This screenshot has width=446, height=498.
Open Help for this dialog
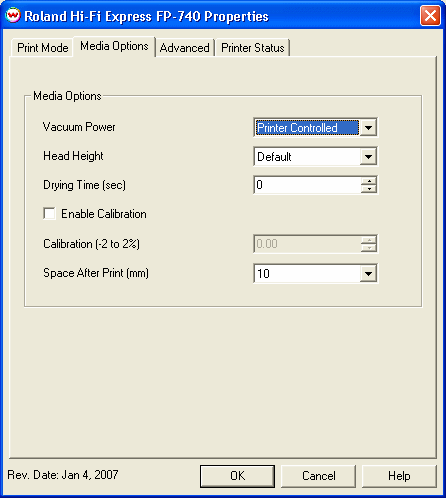coord(399,476)
